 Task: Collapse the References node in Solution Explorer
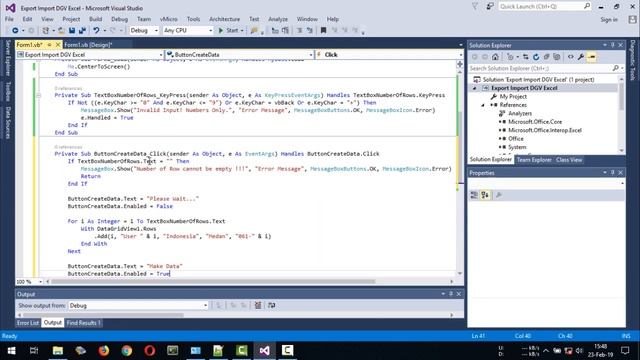coord(483,105)
